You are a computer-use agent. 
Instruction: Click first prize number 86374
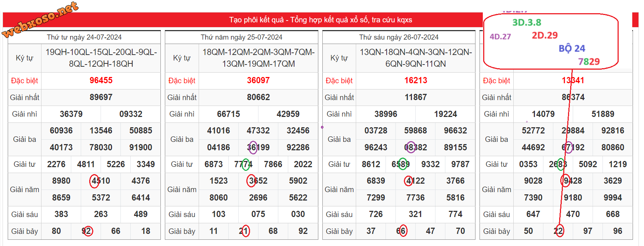click(573, 97)
